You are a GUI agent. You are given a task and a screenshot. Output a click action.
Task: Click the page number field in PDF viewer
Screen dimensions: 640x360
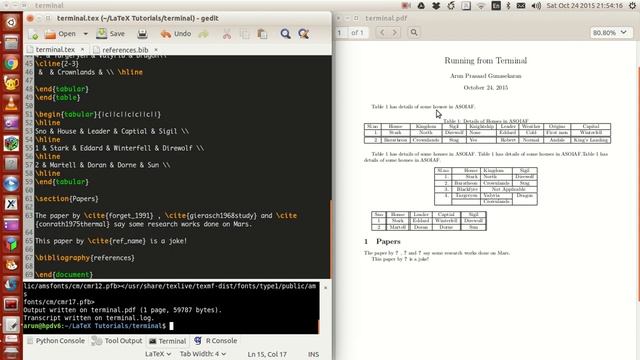[340, 33]
